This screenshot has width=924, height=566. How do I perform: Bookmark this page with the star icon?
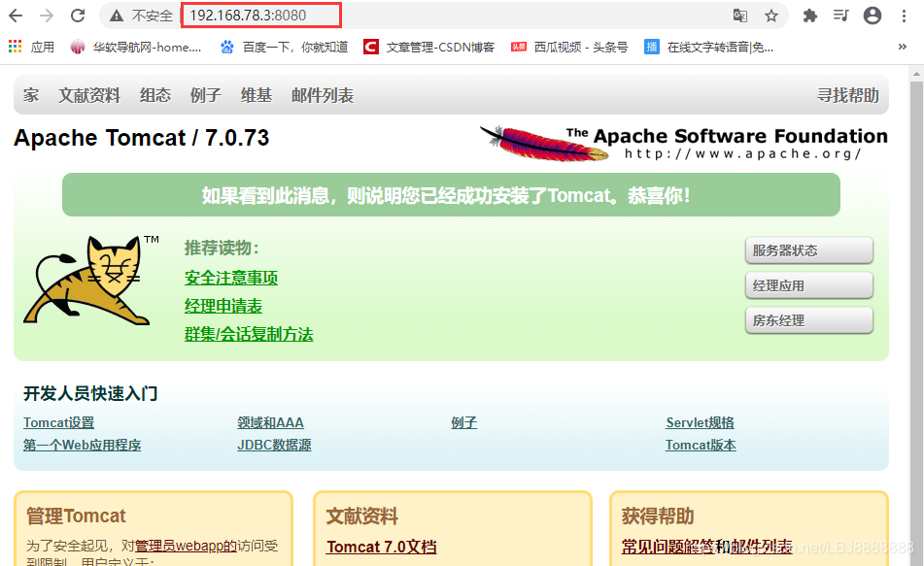[771, 16]
